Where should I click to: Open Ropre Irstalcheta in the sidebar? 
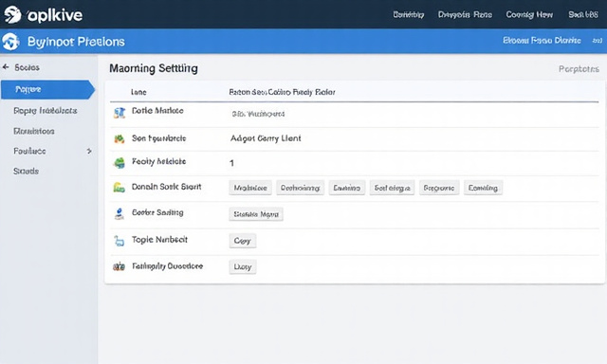[x=46, y=111]
